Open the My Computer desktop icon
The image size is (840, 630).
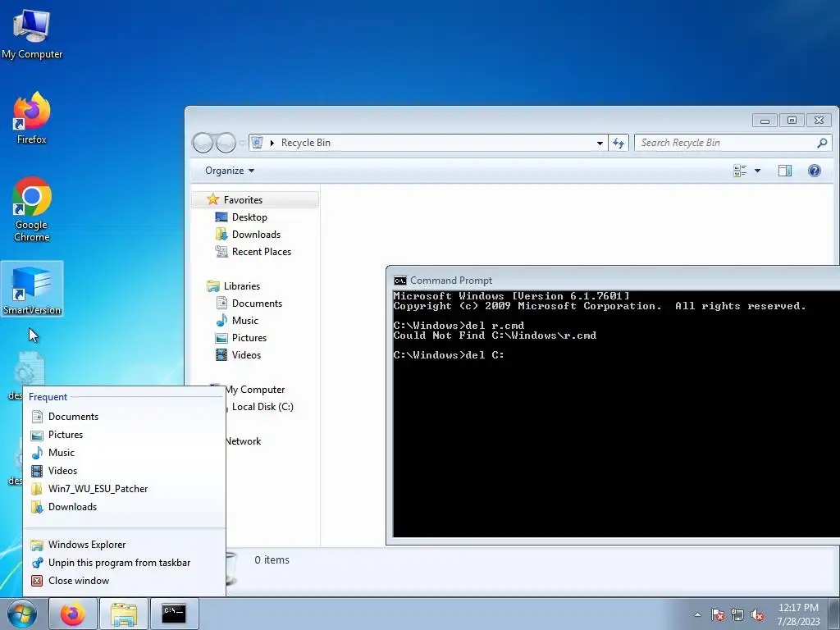32,34
